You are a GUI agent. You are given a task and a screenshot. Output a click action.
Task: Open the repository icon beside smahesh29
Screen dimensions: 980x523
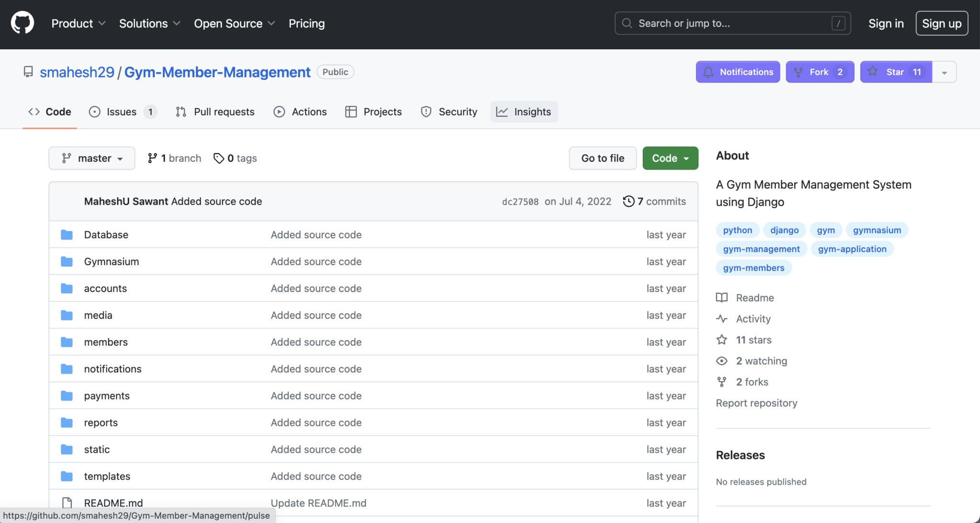[29, 72]
